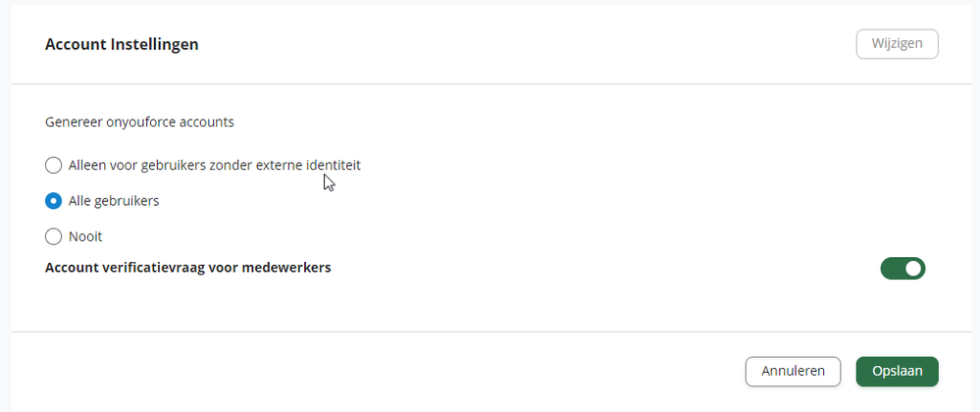Click the 'Genereer onyouforce accounts' text

139,122
